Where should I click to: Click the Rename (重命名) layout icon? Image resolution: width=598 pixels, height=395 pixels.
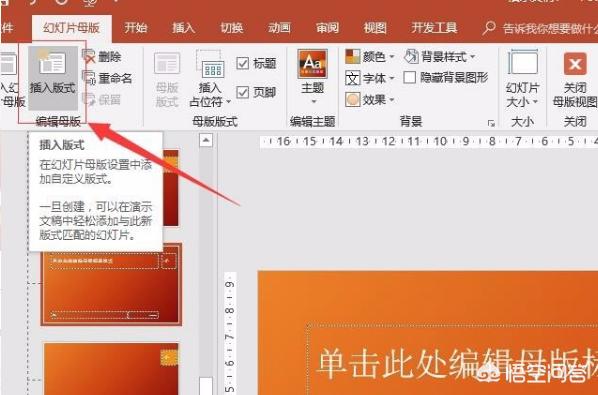point(89,78)
